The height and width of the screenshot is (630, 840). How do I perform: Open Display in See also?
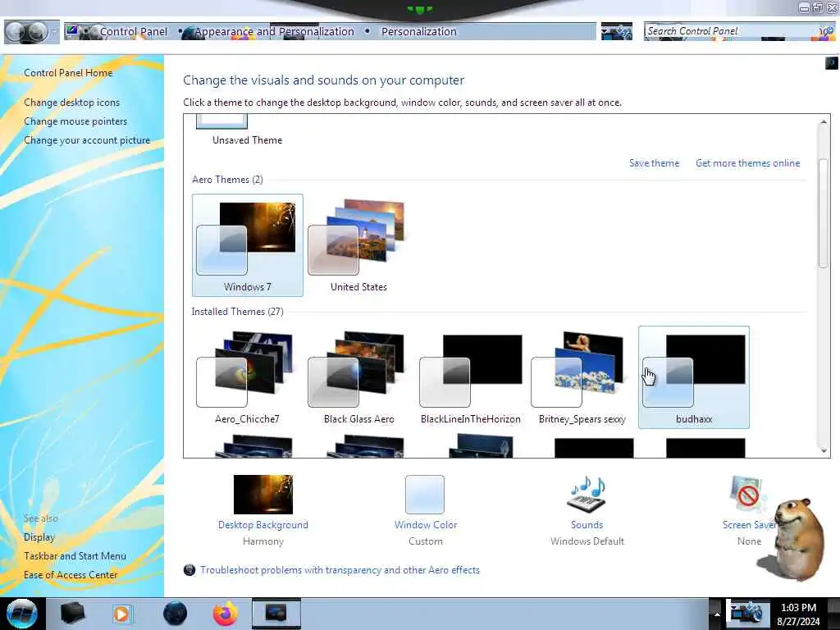pos(39,536)
